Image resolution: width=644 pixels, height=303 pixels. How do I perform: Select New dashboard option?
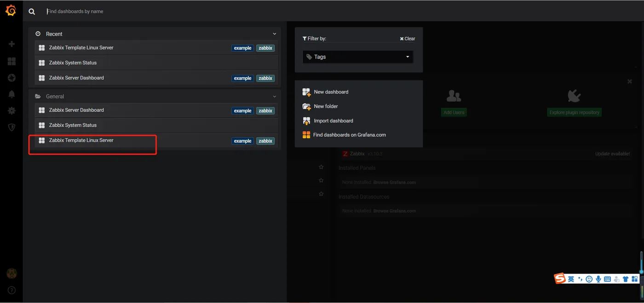pyautogui.click(x=325, y=92)
